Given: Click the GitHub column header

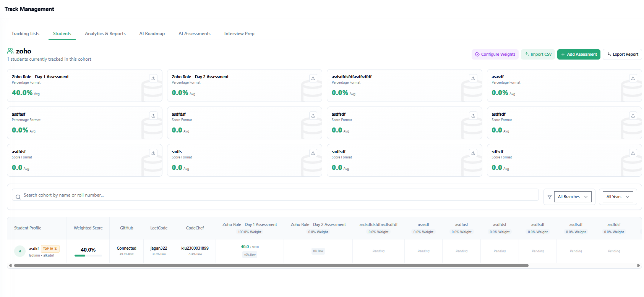Looking at the screenshot, I should 127,228.
